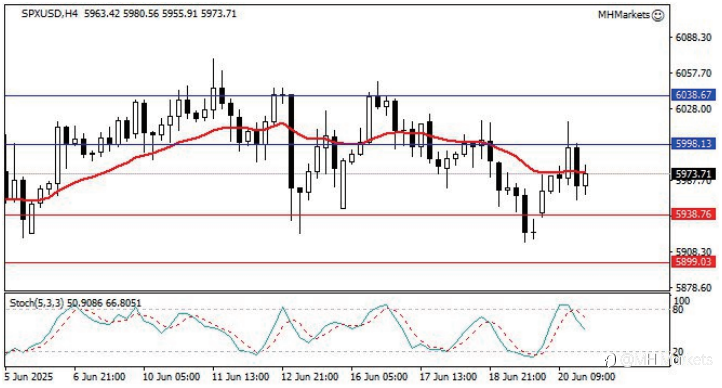
Task: Click the 5878.60 price axis value
Action: tap(693, 288)
